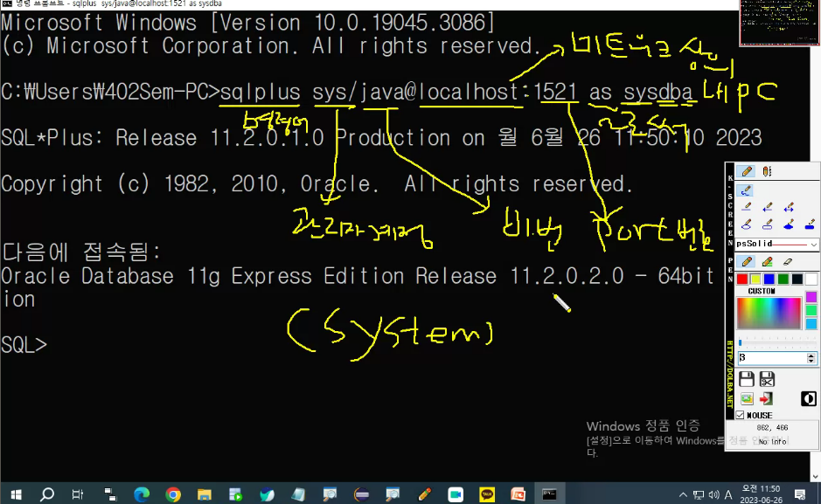Open the taskbar clock showing 11:50

tap(761, 494)
